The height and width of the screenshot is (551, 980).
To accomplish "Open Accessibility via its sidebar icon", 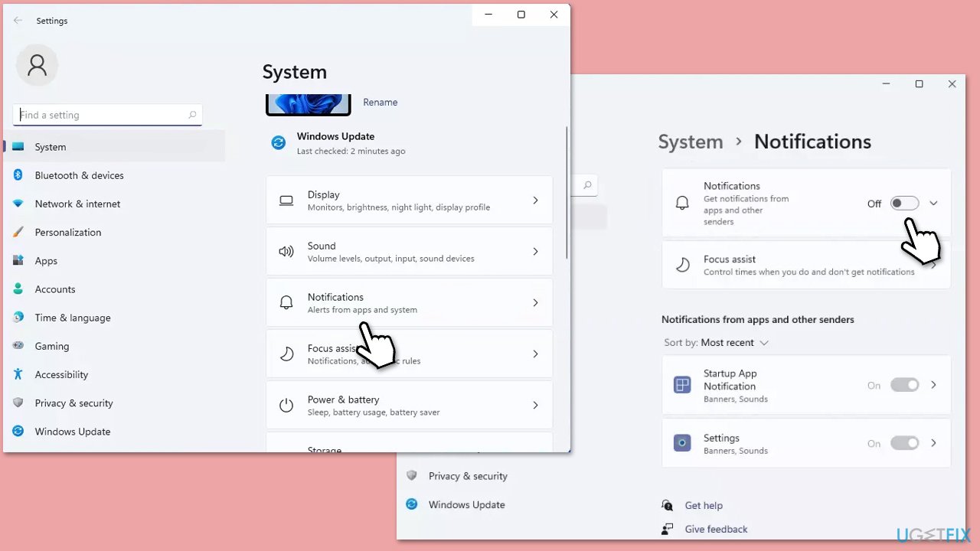I will click(18, 374).
